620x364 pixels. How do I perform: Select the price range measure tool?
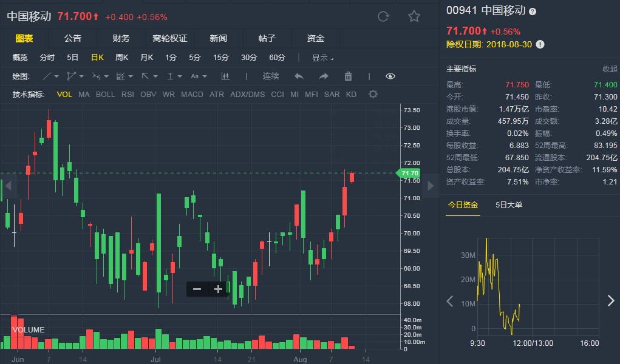(x=170, y=76)
